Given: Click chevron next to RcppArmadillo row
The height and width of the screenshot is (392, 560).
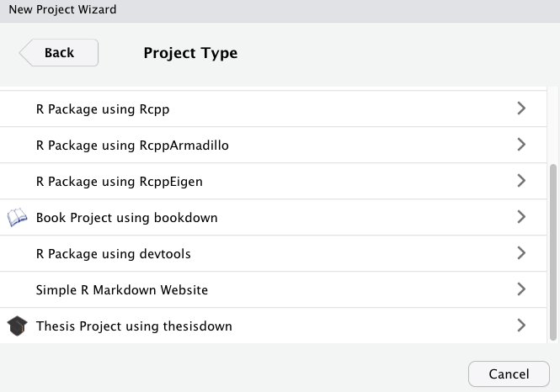Looking at the screenshot, I should (521, 145).
